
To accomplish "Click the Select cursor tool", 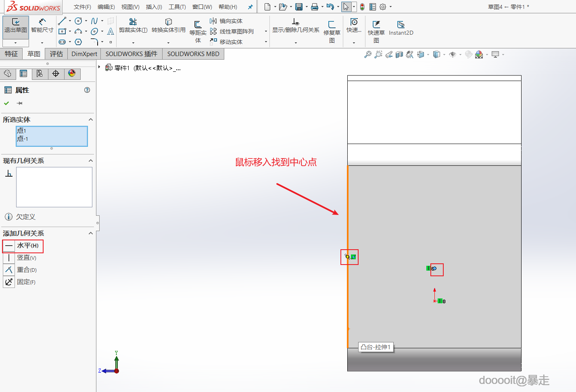I will [x=346, y=7].
